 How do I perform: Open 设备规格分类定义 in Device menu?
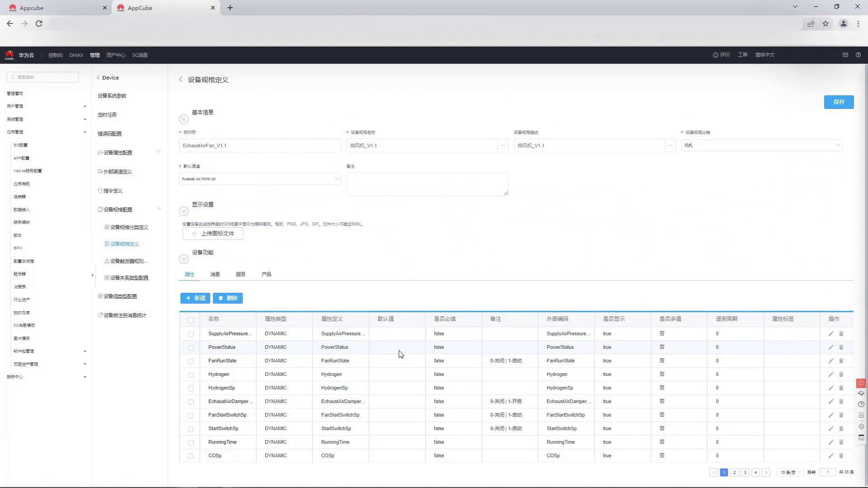tap(129, 227)
